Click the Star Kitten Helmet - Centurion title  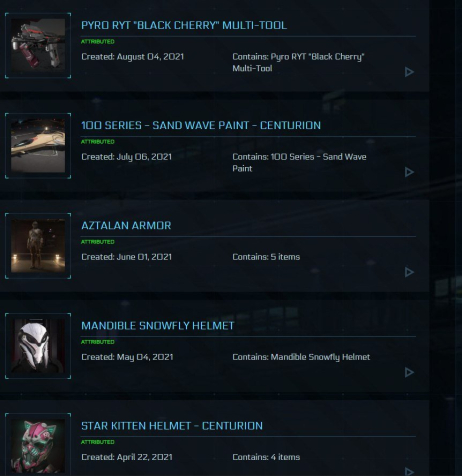(x=172, y=426)
